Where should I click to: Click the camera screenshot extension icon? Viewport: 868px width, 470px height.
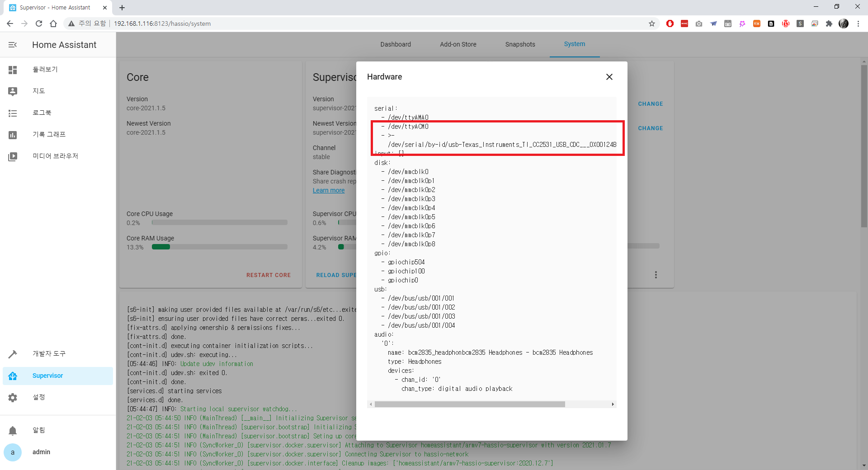click(699, 23)
